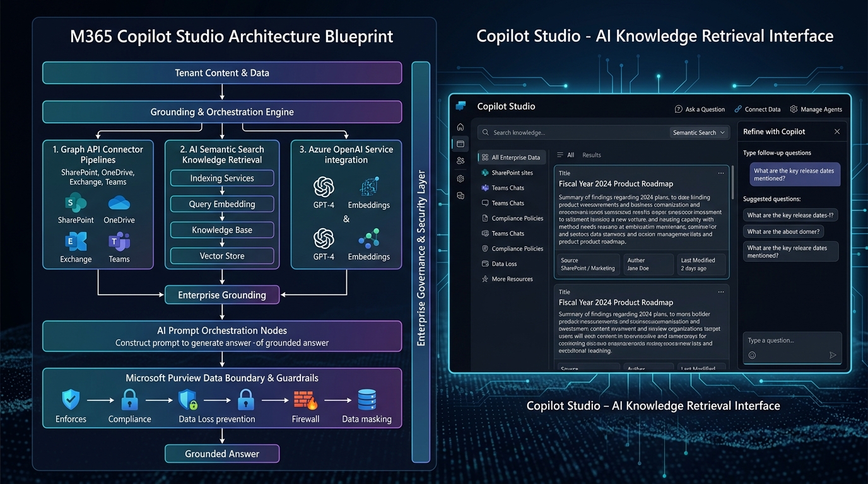The height and width of the screenshot is (484, 868).
Task: Send the question with the arrow icon
Action: (833, 355)
